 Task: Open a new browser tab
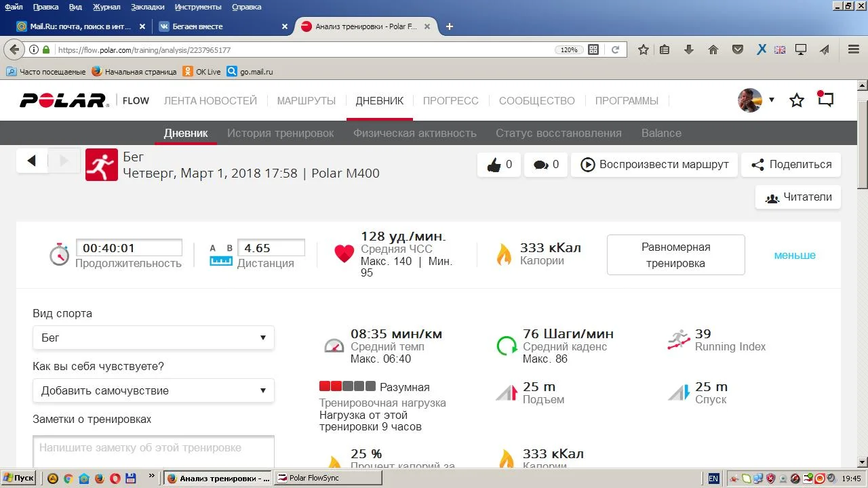coord(449,26)
